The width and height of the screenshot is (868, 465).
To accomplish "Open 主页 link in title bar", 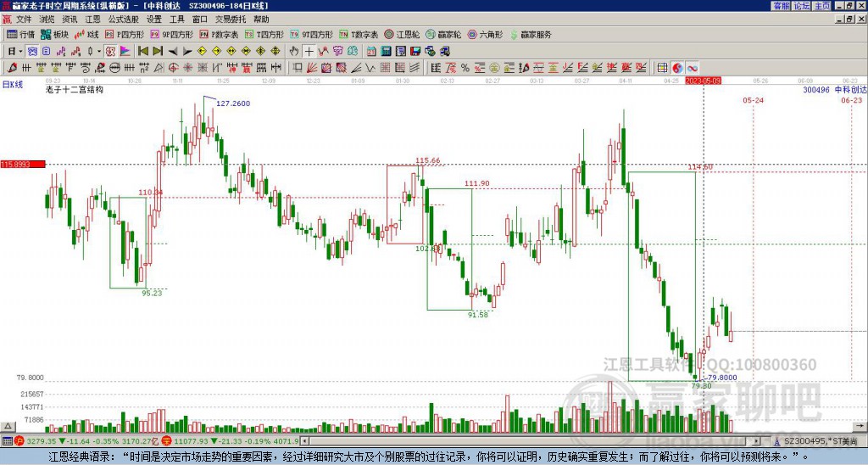I will point(821,6).
